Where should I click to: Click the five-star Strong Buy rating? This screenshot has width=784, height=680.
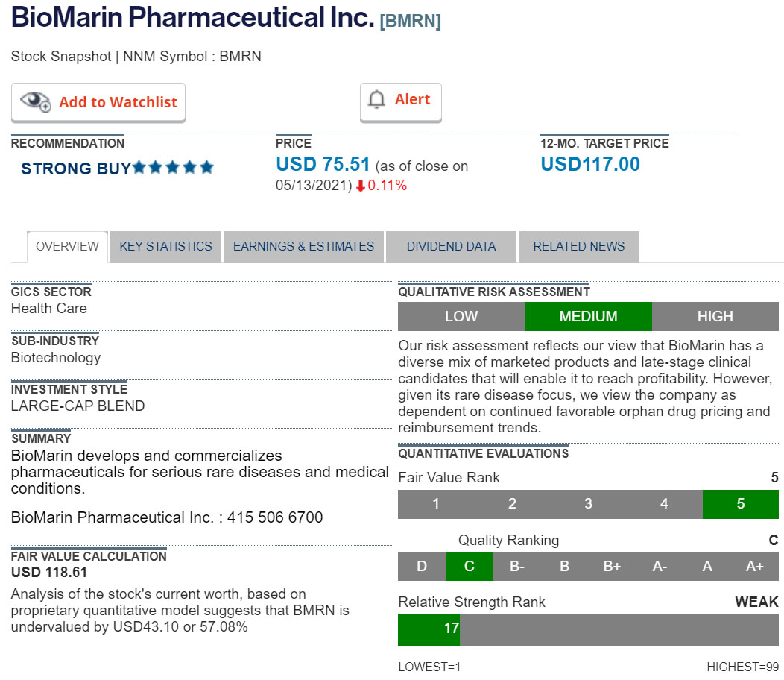coord(173,168)
